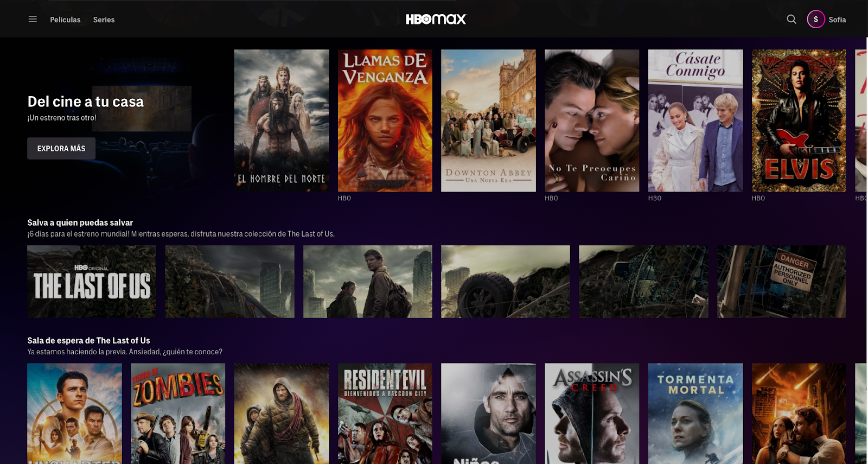Open Cásate Conmigo poster
Screen dimensions: 868x464
click(695, 120)
